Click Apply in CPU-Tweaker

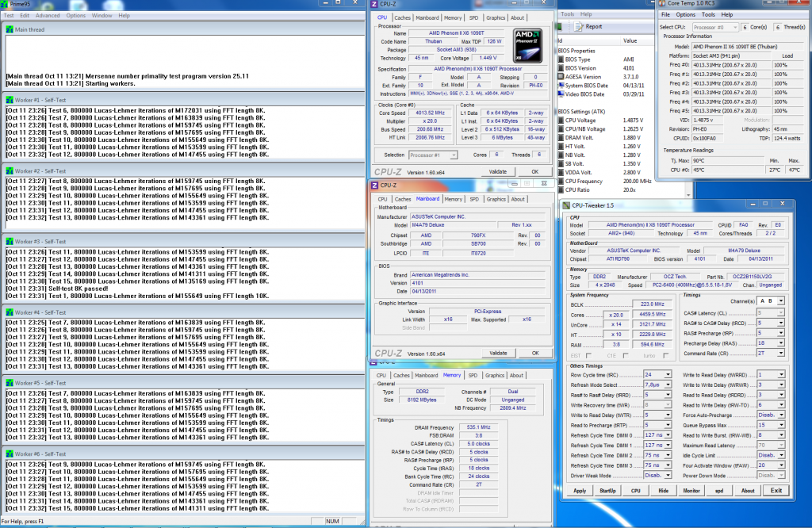(580, 490)
